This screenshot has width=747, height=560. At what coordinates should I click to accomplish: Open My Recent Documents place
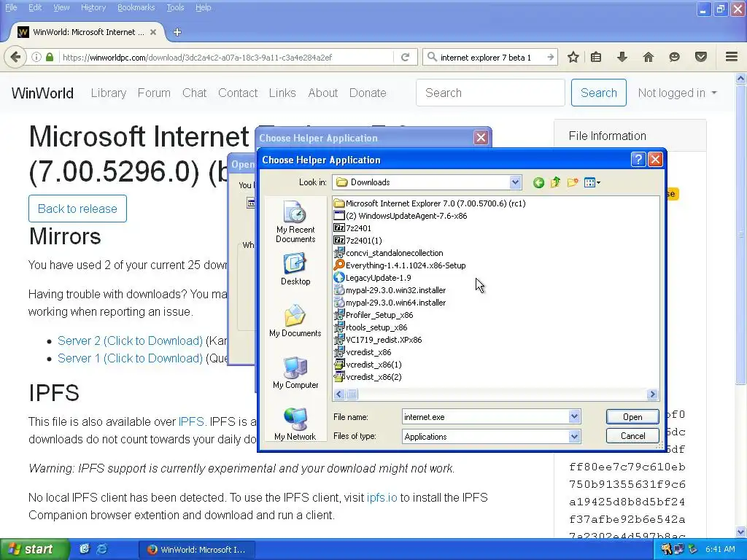click(x=295, y=222)
